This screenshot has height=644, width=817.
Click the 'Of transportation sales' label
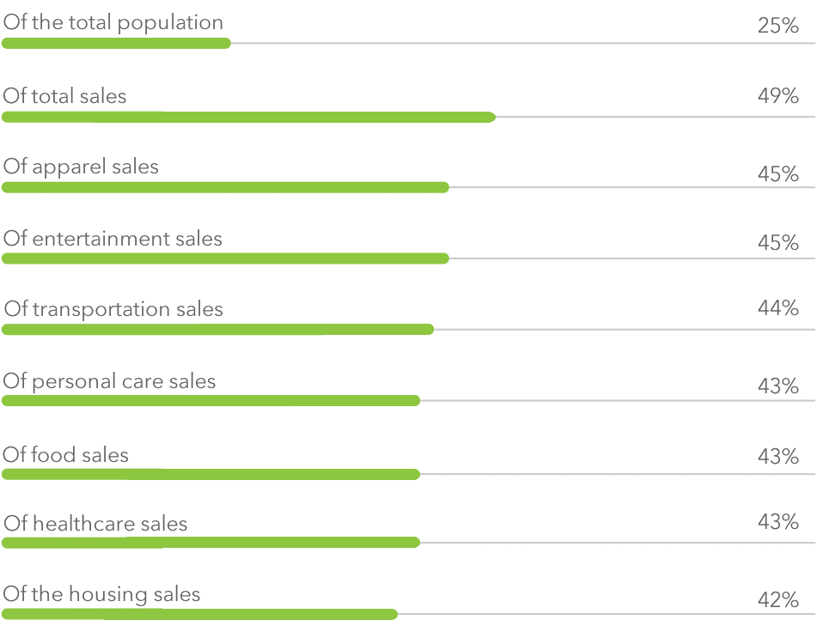(113, 309)
